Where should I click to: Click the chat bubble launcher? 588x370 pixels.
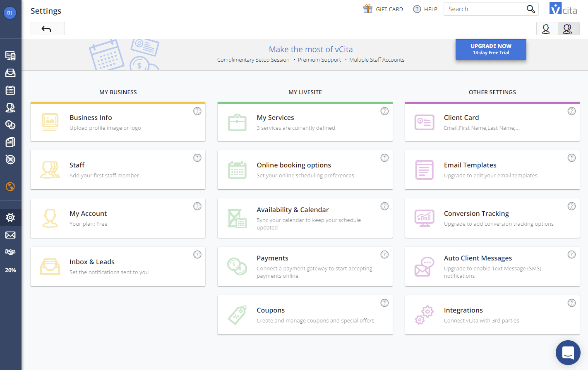[568, 353]
